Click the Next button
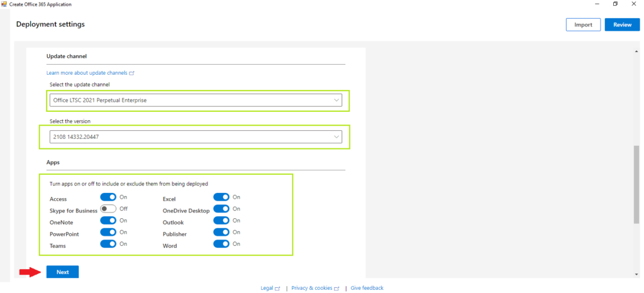This screenshot has height=293, width=644. pyautogui.click(x=62, y=272)
